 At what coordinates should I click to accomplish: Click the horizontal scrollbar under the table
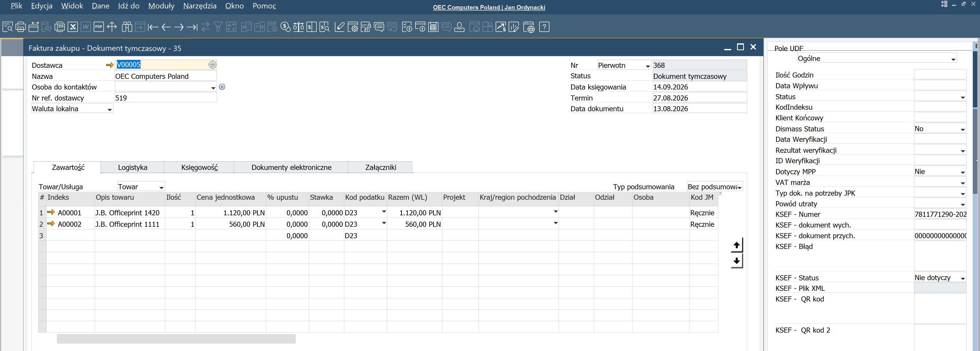point(176,339)
